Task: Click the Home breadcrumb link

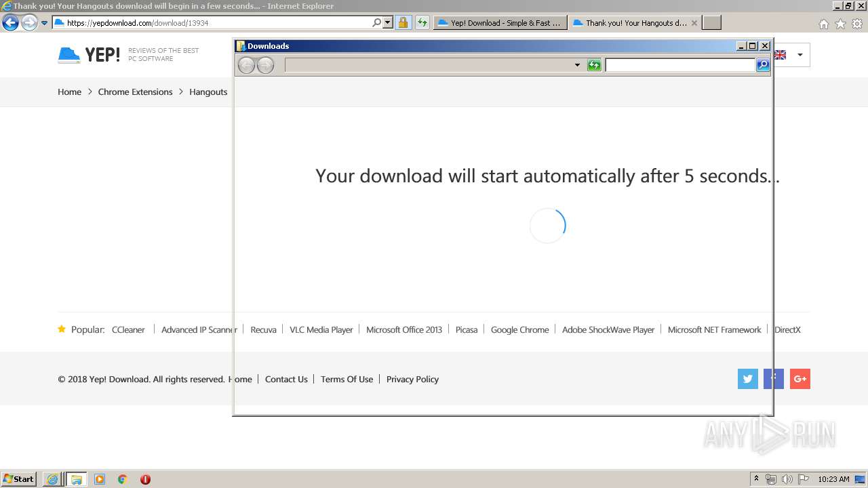Action: pos(69,91)
